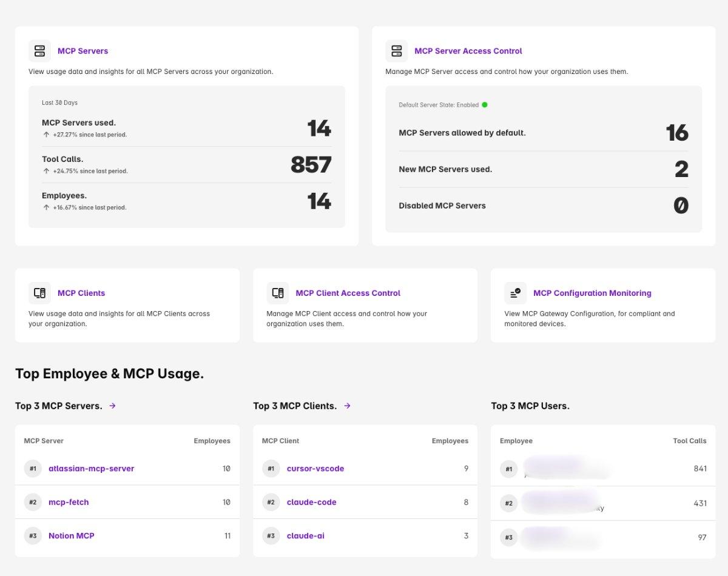Click the device icon on the MCP Clients card
The width and height of the screenshot is (728, 576).
[x=39, y=293]
